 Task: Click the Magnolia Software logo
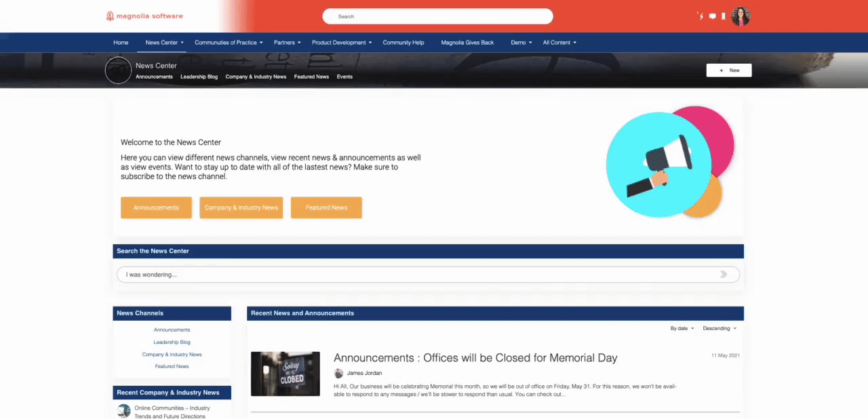pos(144,16)
